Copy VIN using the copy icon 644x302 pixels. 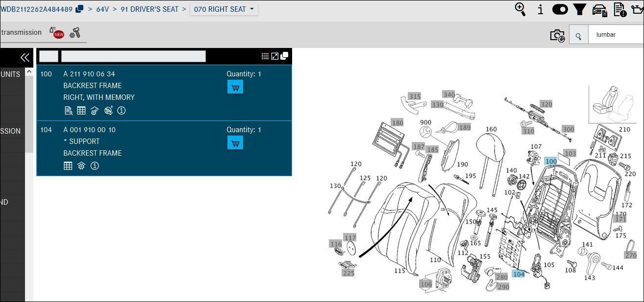click(79, 9)
